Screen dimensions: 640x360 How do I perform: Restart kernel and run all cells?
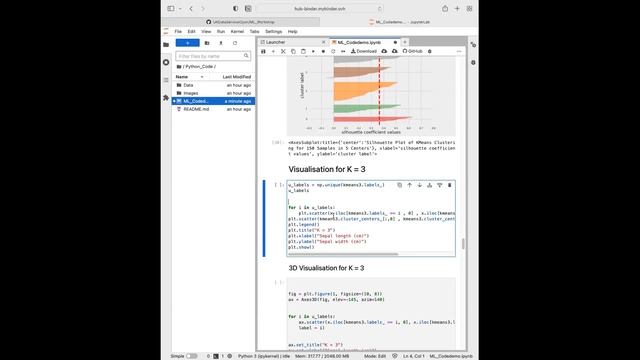(343, 51)
